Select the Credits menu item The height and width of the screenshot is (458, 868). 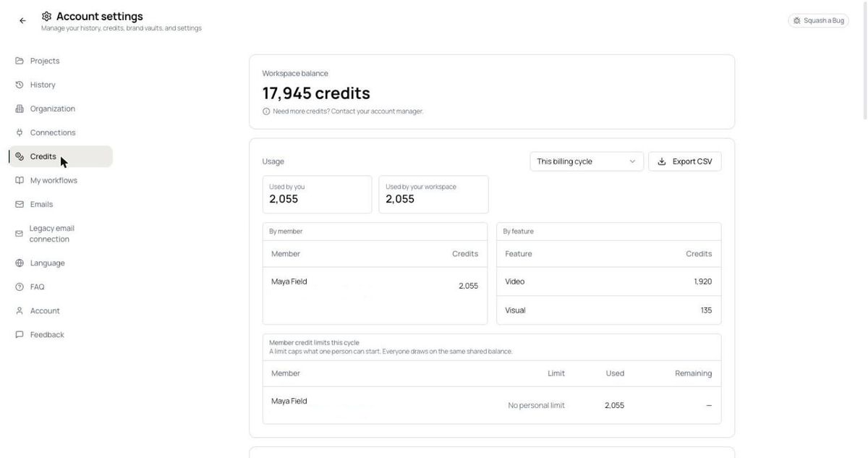coord(60,156)
